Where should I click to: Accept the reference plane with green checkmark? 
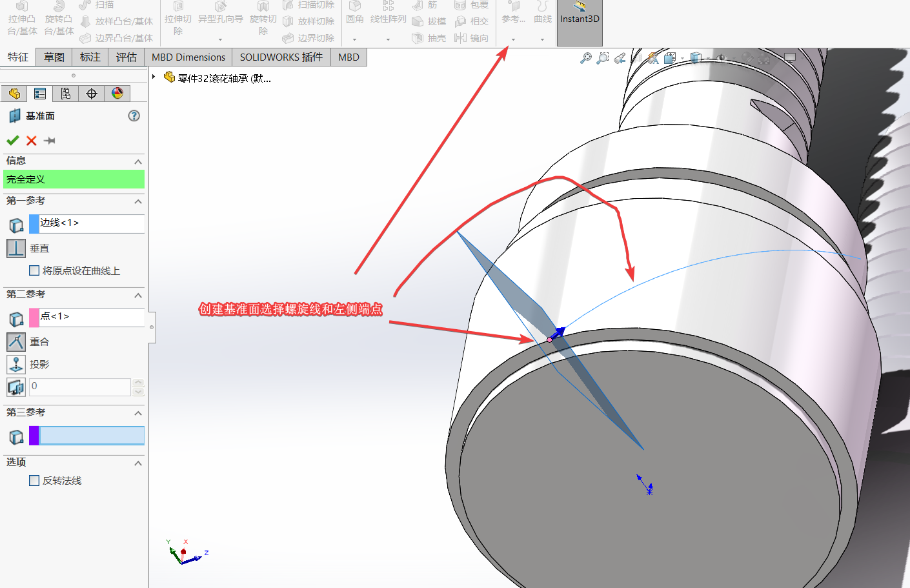(x=12, y=140)
